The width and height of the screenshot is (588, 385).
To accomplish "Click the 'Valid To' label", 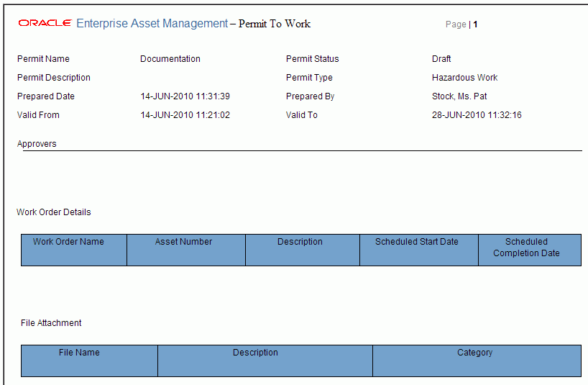I will coord(302,115).
